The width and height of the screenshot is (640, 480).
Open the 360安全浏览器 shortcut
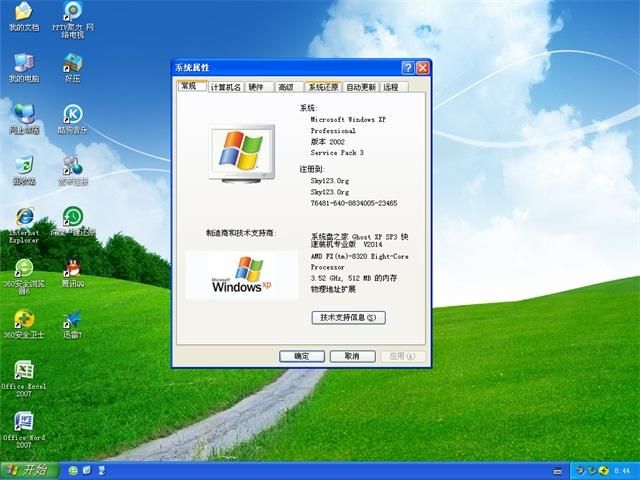coord(24,277)
